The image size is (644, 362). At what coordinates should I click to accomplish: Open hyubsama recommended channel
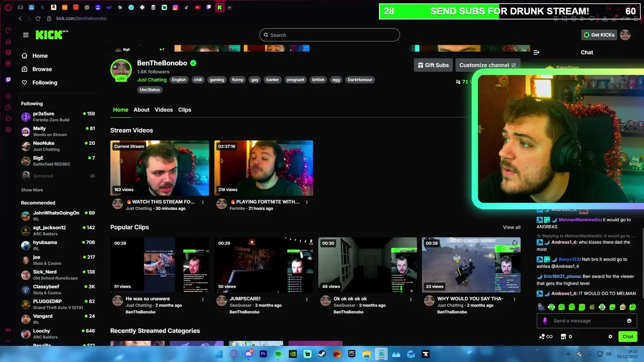(x=58, y=245)
